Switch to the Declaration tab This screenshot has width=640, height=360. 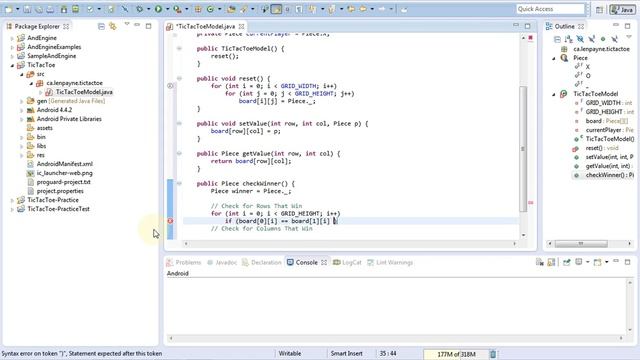pos(262,262)
